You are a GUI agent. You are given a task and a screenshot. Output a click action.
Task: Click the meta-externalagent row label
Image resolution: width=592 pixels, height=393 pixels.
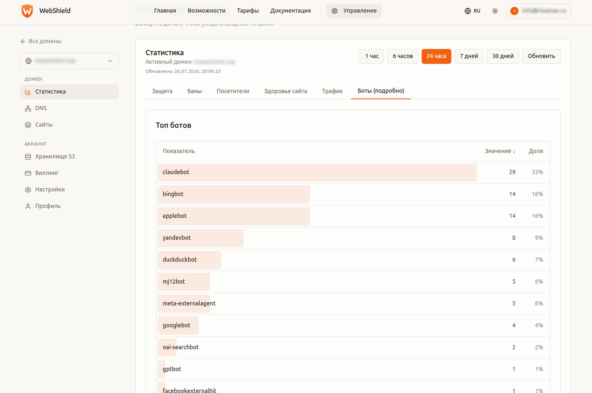click(x=189, y=304)
